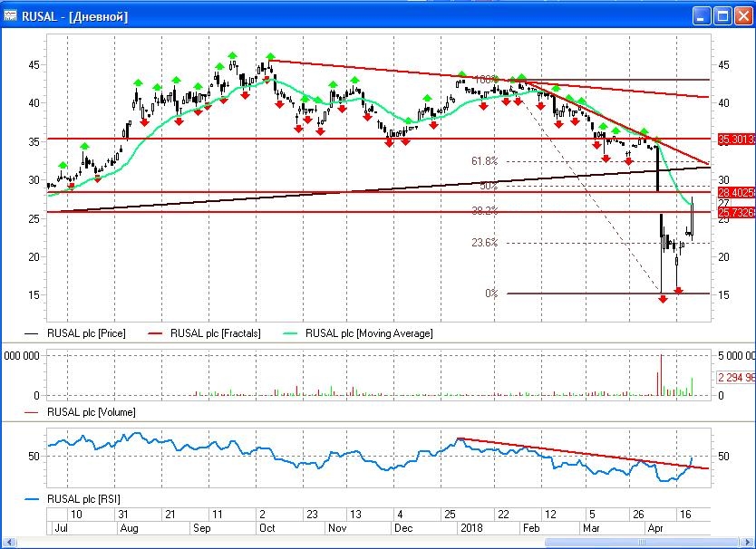The image size is (756, 549).
Task: Click the Oct month label on time axis
Action: click(267, 528)
